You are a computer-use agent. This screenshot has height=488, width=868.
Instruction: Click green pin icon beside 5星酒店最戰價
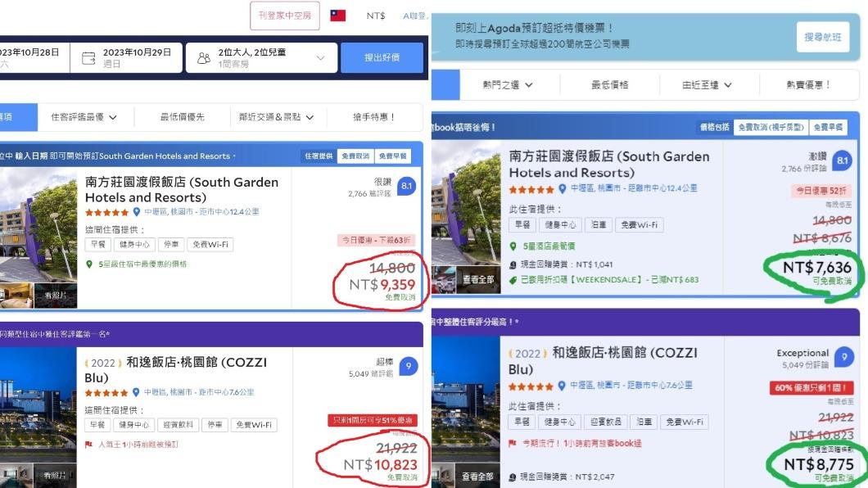click(x=513, y=246)
